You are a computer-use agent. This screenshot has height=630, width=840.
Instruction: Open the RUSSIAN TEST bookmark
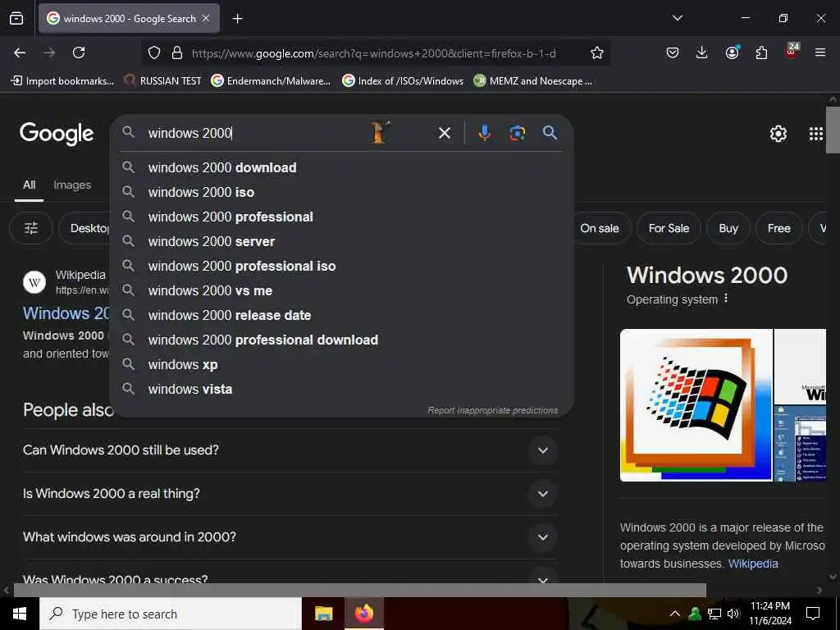(163, 81)
